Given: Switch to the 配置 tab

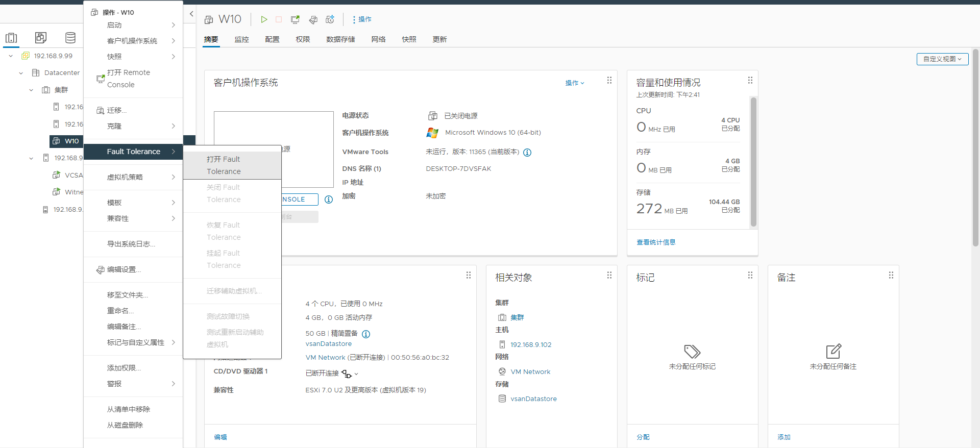Looking at the screenshot, I should (x=272, y=39).
